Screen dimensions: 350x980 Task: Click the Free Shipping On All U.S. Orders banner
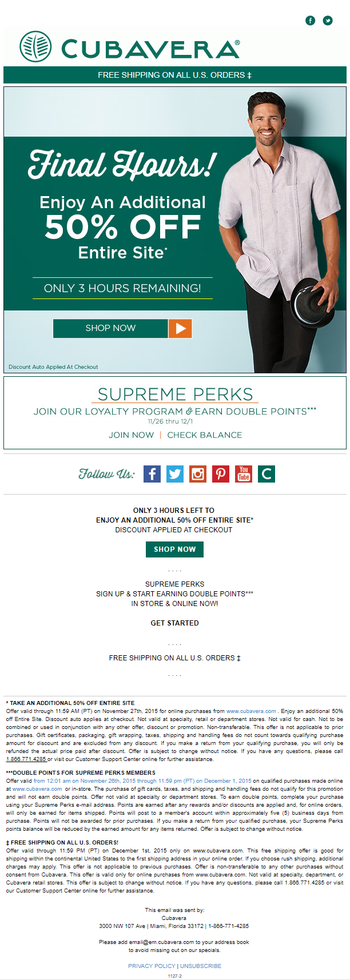175,75
